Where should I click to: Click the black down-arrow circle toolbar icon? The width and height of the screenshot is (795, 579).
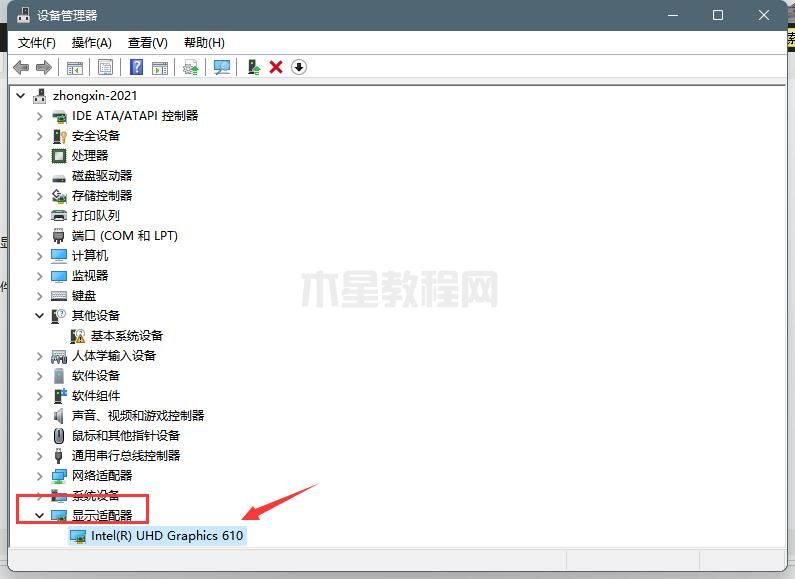pos(299,67)
